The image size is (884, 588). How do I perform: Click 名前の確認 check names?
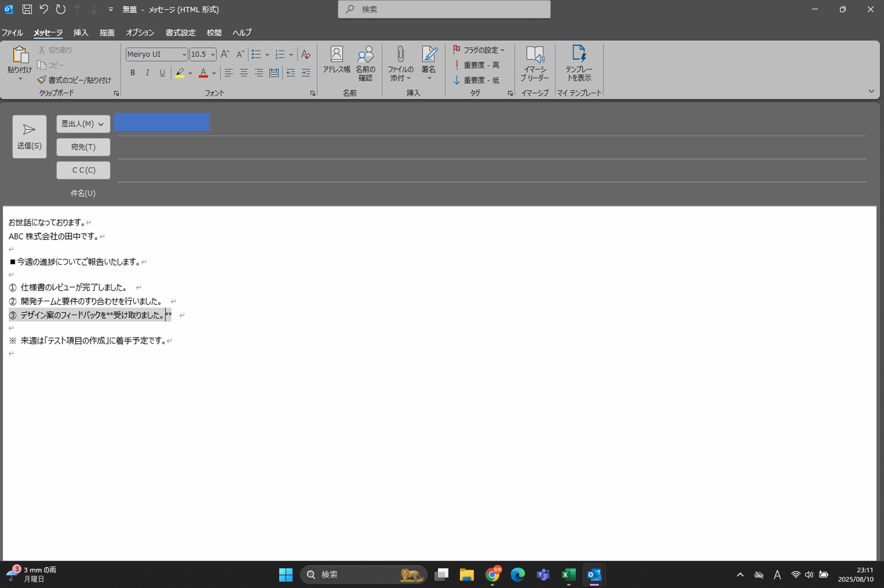coord(365,64)
